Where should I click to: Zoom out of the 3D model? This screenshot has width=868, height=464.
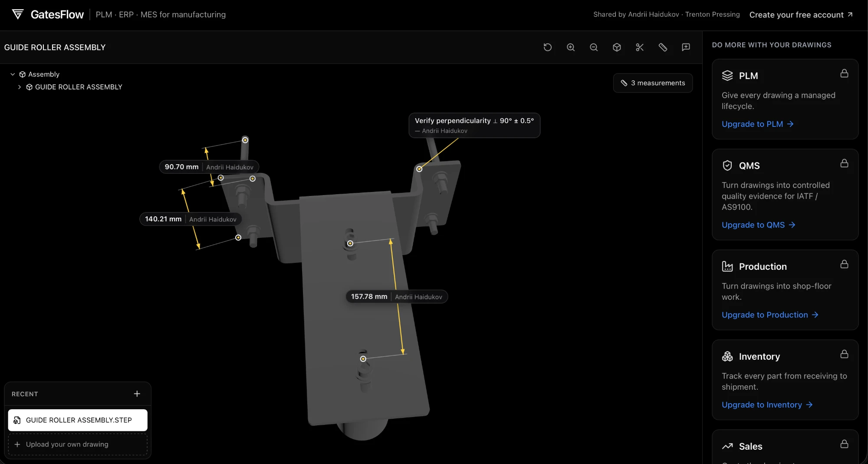pyautogui.click(x=594, y=47)
